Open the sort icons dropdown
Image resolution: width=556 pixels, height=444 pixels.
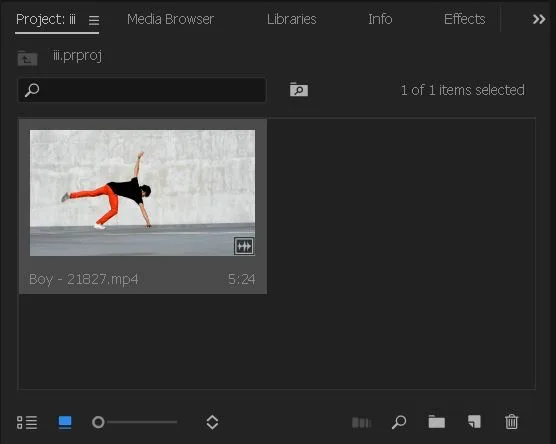click(x=212, y=422)
